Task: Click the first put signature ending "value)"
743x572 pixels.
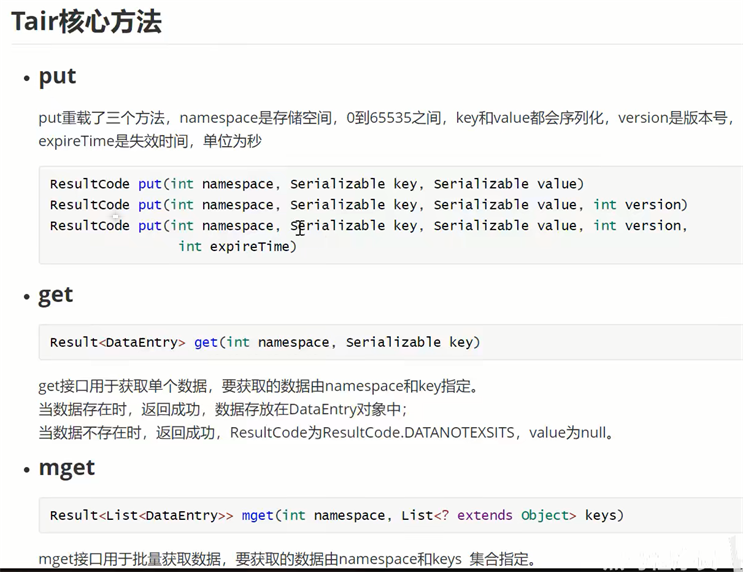Action: tap(317, 184)
